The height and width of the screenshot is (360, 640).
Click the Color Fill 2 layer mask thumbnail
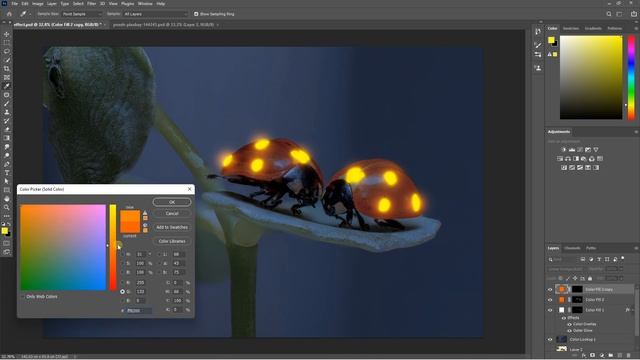click(x=577, y=300)
